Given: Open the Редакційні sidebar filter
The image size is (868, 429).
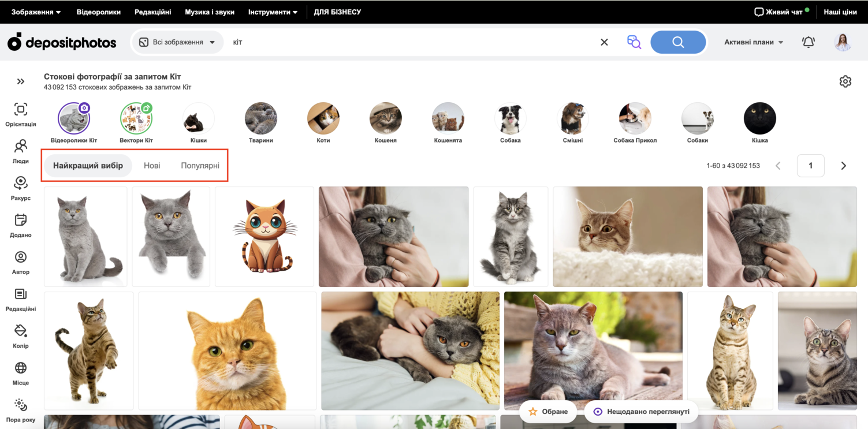Looking at the screenshot, I should coord(21,299).
